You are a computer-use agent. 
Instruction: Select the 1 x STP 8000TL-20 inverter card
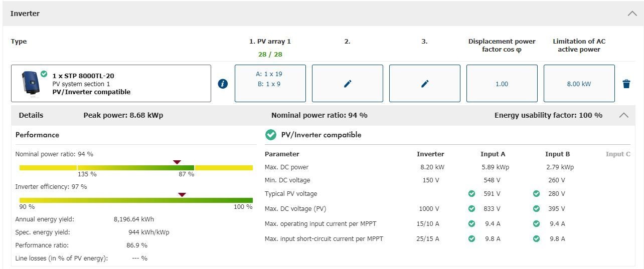tap(111, 84)
